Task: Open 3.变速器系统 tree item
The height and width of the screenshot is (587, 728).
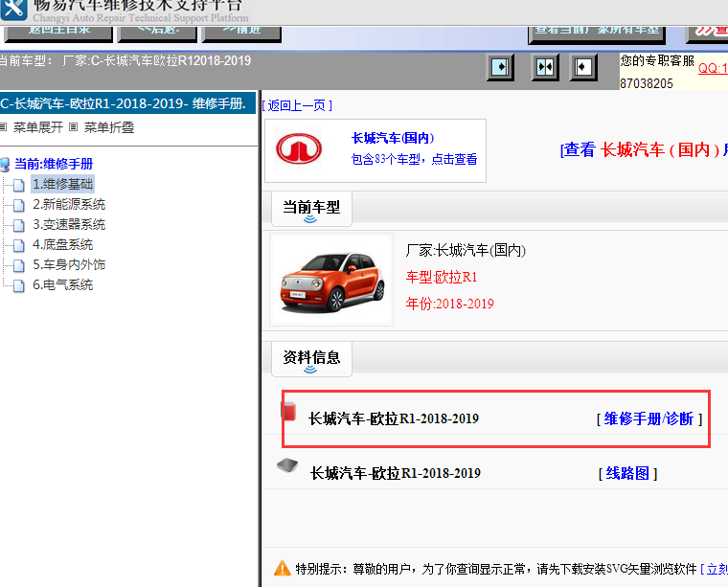Action: [x=69, y=225]
